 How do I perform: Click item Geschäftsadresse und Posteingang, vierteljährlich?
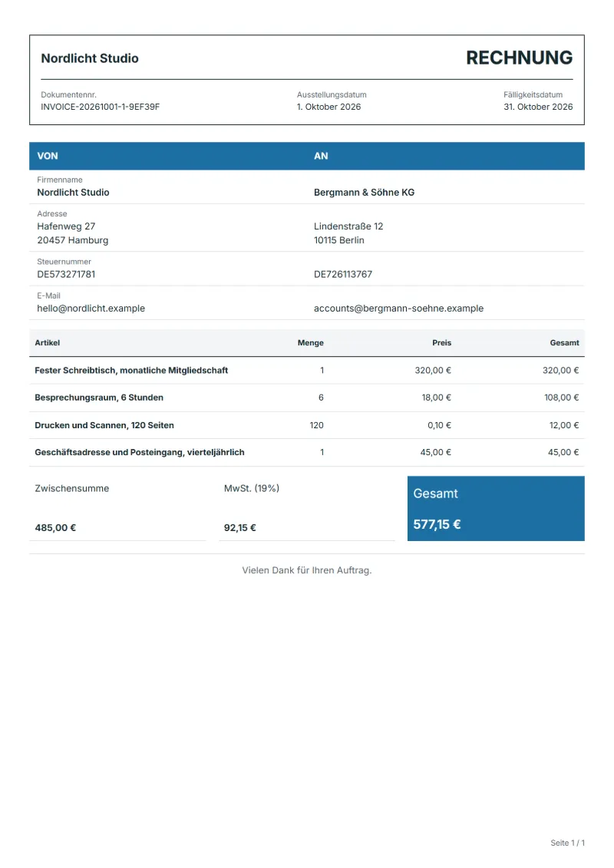140,452
